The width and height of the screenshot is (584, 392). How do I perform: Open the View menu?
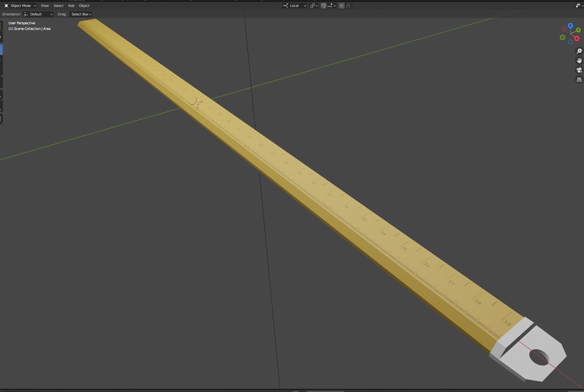pos(44,5)
